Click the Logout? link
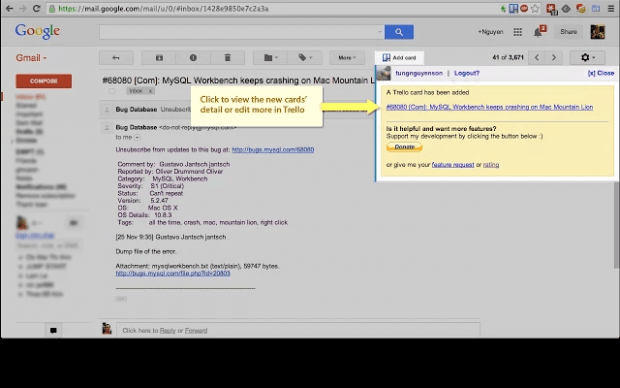The width and height of the screenshot is (620, 388). (467, 73)
